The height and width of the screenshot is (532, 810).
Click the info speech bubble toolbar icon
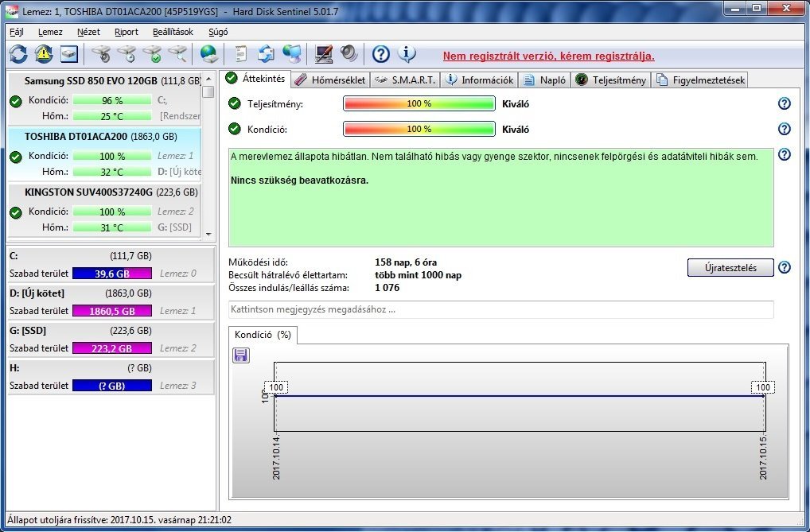(x=407, y=54)
